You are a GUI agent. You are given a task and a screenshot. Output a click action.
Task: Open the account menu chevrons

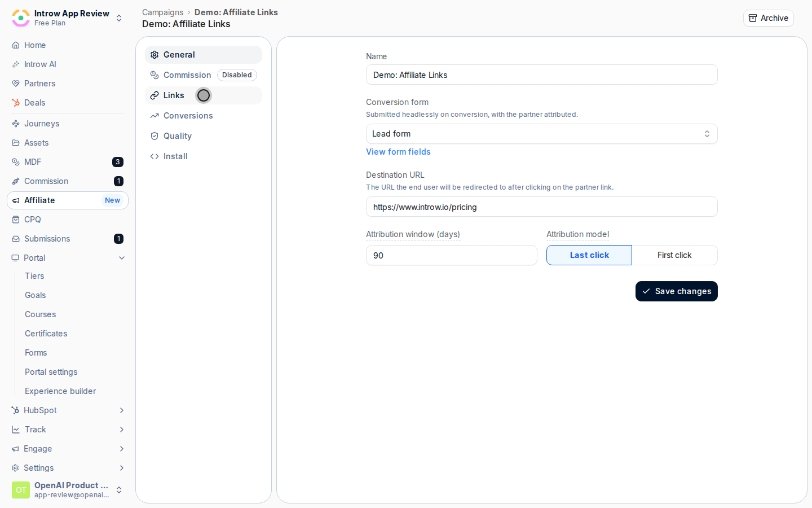pos(119,490)
